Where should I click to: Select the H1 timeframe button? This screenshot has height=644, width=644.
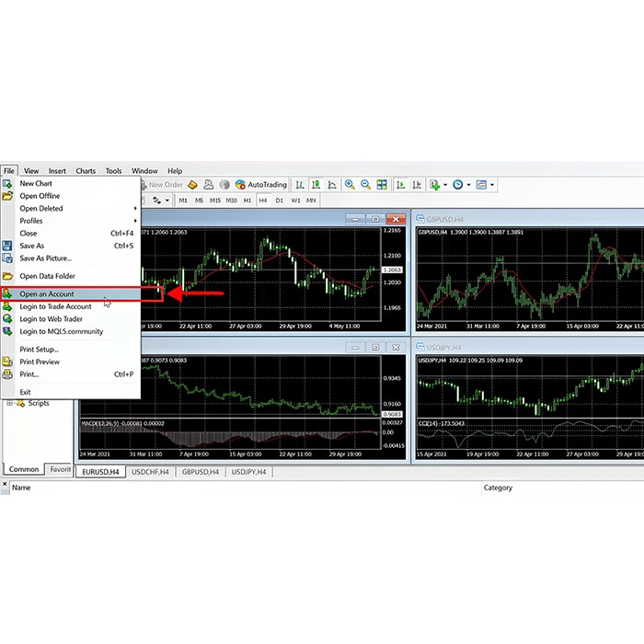[247, 200]
